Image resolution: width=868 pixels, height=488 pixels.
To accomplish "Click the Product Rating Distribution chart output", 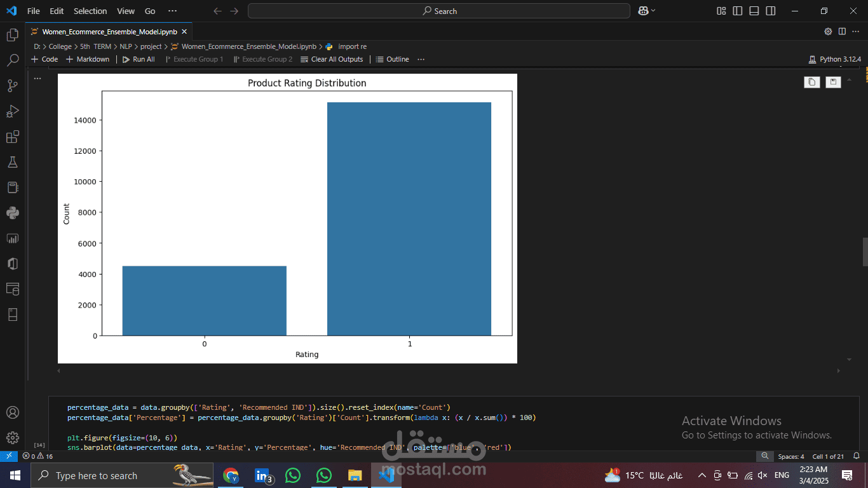I will coord(287,219).
